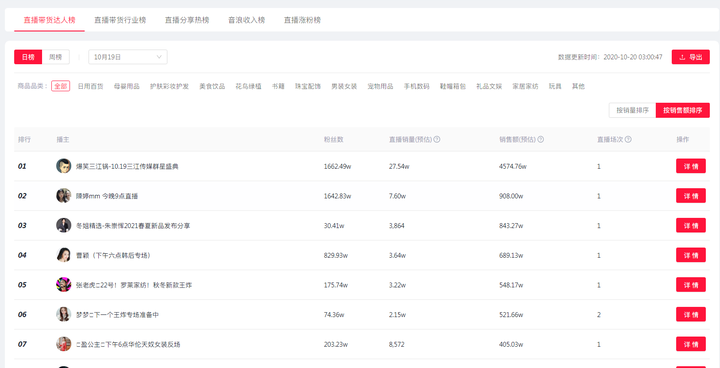Click help icon beside 直播场次
720x368 pixels.
click(628, 140)
